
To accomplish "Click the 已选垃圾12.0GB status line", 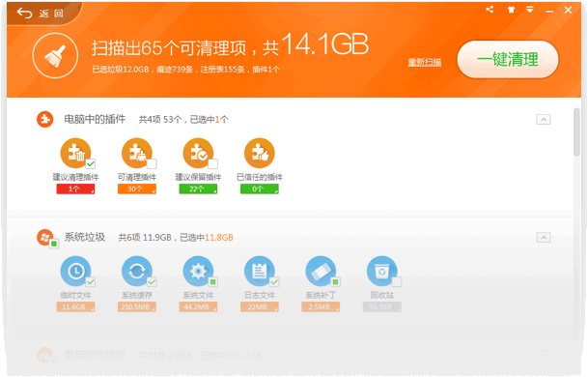I will [x=186, y=70].
